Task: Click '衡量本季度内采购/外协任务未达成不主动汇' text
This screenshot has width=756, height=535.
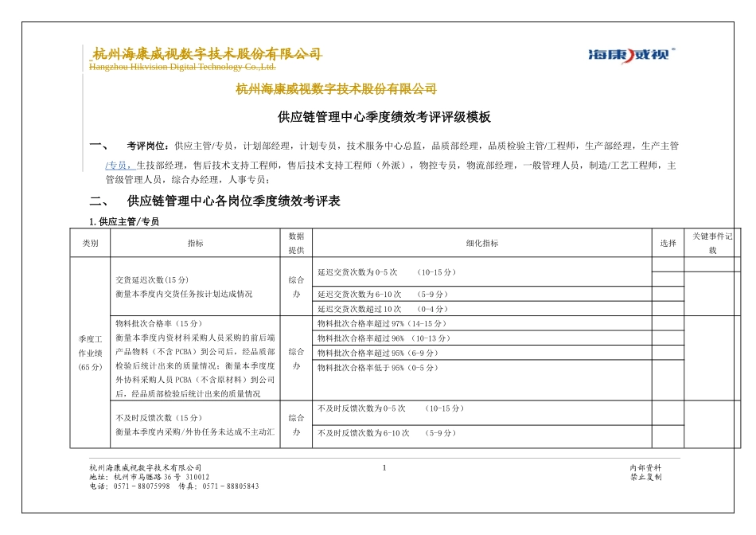Action: pyautogui.click(x=195, y=432)
